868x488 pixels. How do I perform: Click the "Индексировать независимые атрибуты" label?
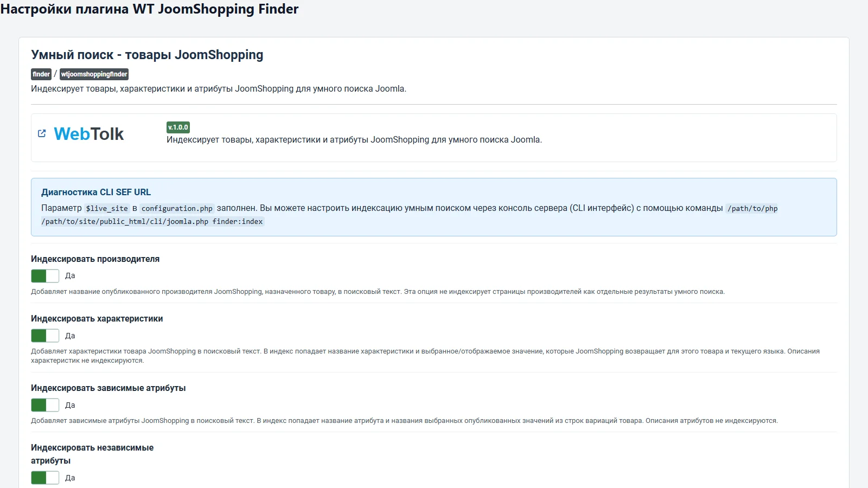tap(92, 454)
